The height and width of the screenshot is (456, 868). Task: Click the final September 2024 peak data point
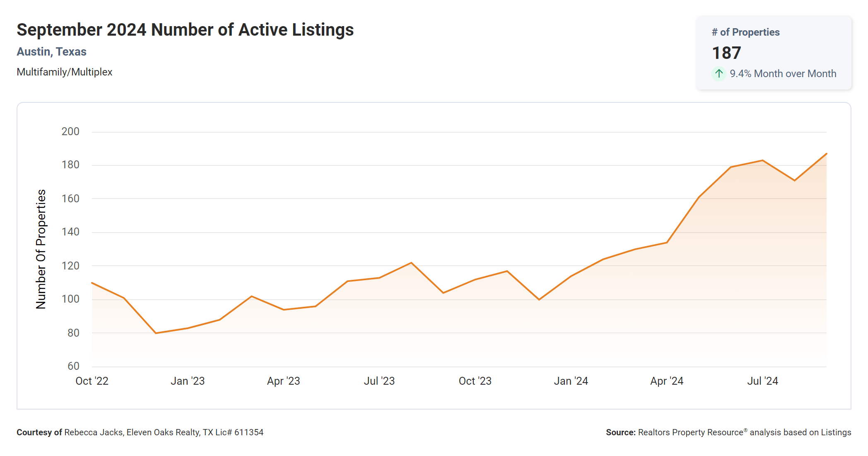pyautogui.click(x=826, y=154)
